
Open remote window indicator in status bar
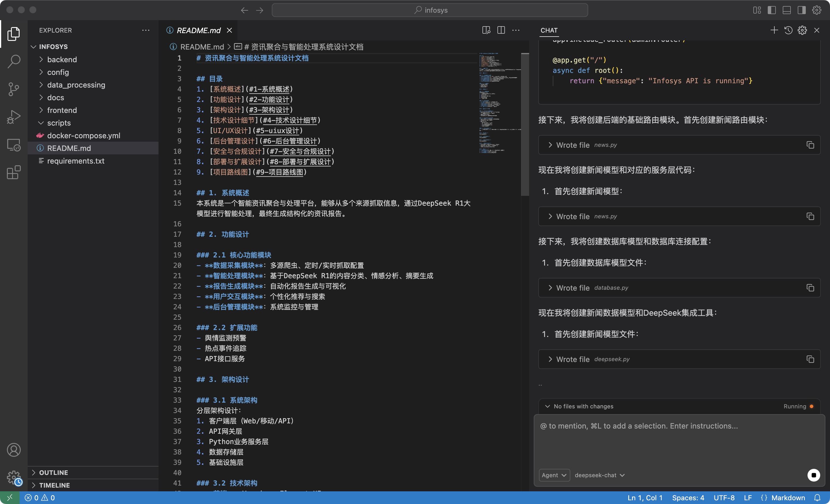[10, 498]
